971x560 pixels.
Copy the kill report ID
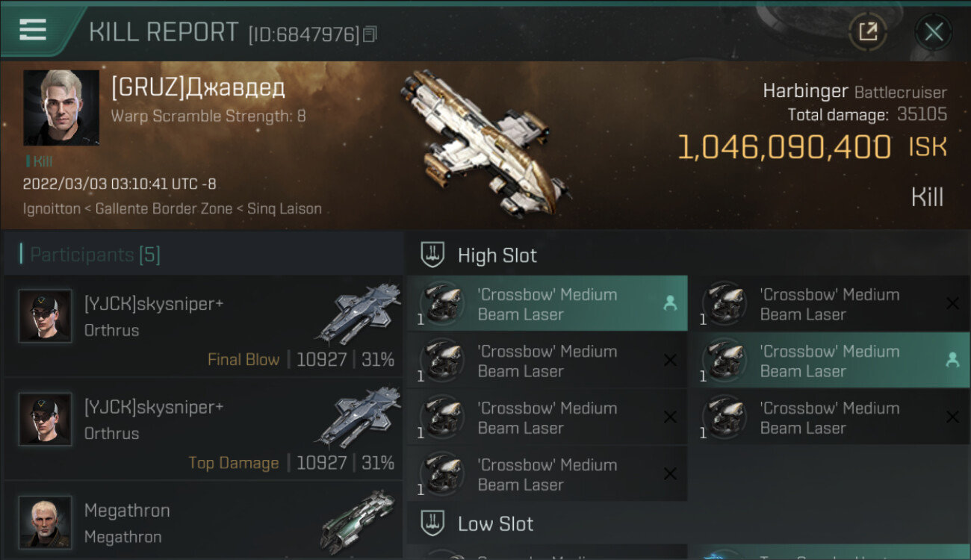(x=370, y=34)
